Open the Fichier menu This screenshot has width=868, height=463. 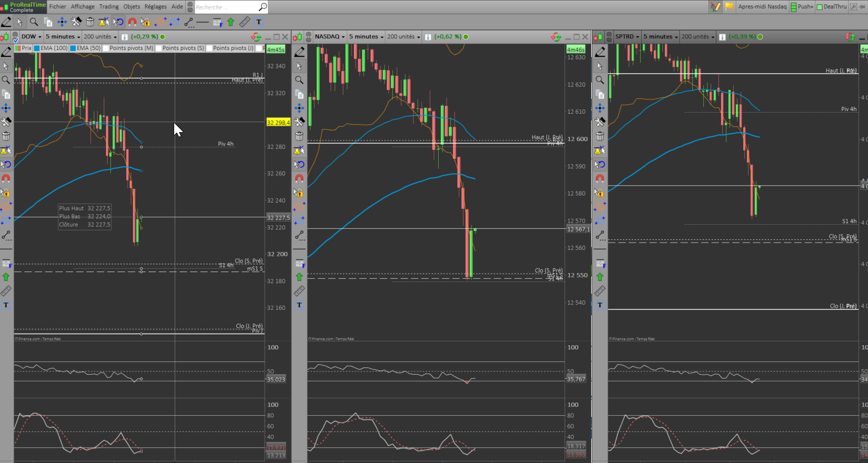tap(58, 7)
